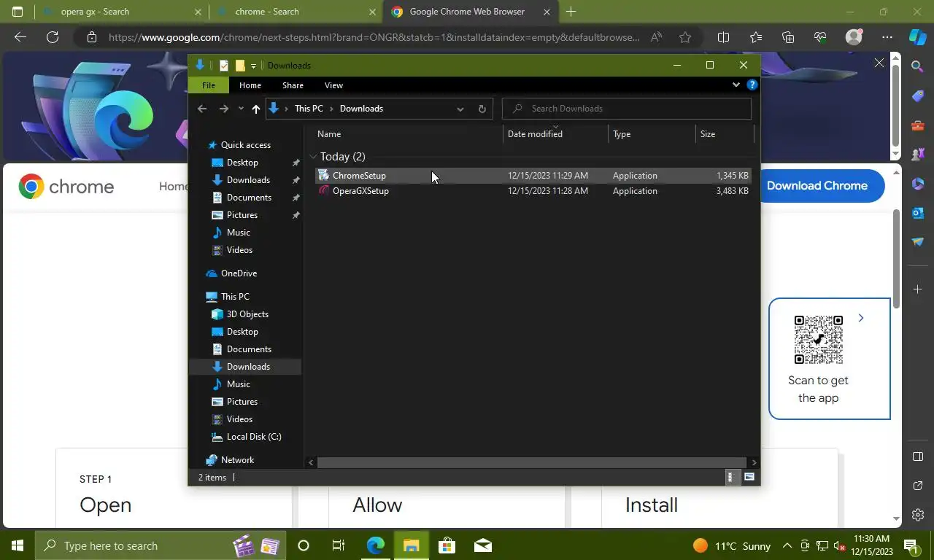This screenshot has height=560, width=934.
Task: Add this page to favorites star icon
Action: point(685,37)
